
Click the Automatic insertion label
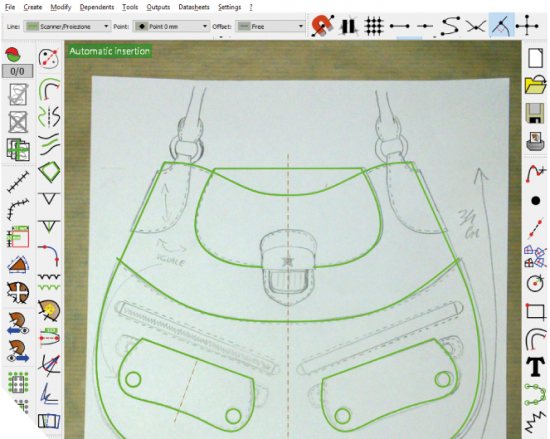(109, 51)
